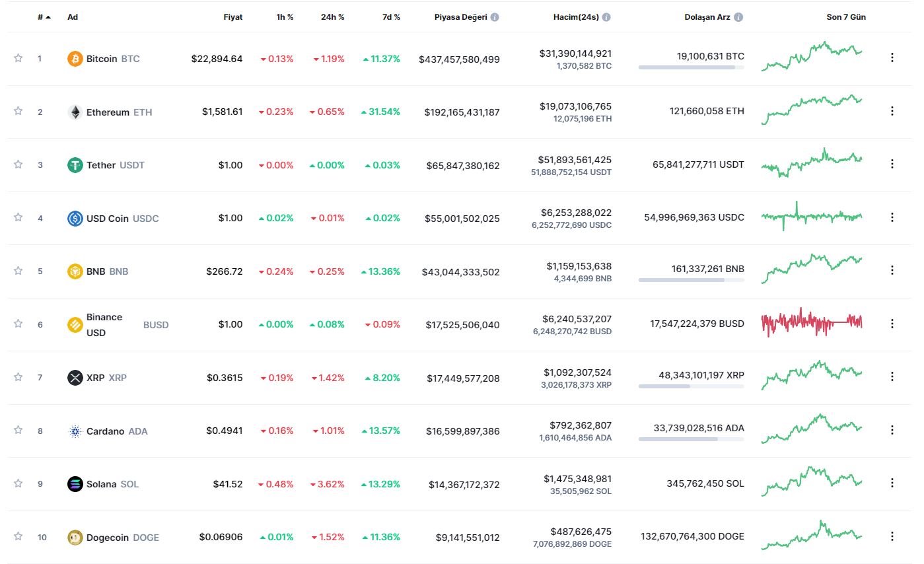Click the Solana logo icon
This screenshot has width=924, height=564.
point(75,484)
